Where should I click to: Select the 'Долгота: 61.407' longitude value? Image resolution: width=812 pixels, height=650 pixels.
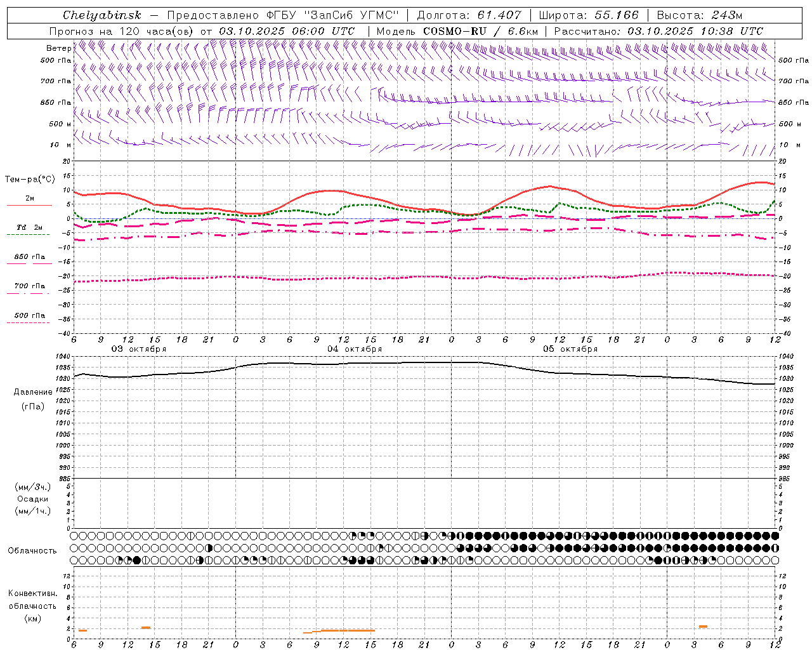click(469, 15)
